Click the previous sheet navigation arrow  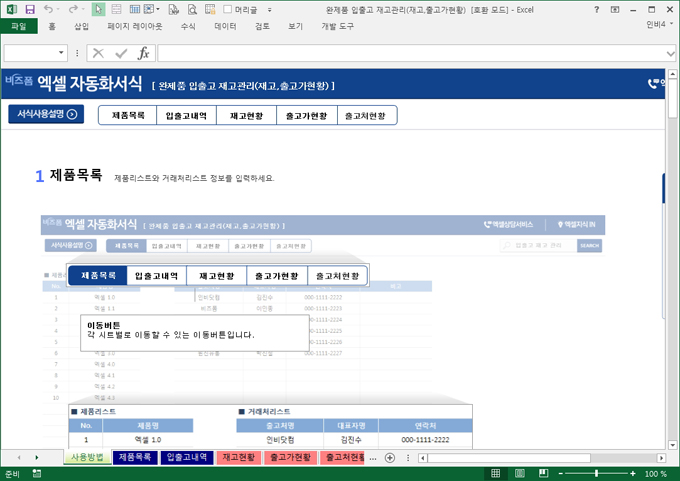[19, 458]
